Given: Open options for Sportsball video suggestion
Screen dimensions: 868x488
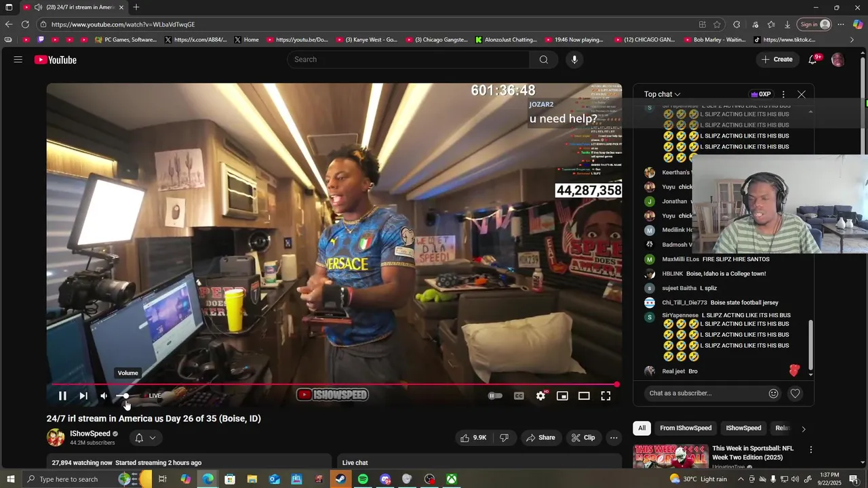Looking at the screenshot, I should [x=810, y=449].
